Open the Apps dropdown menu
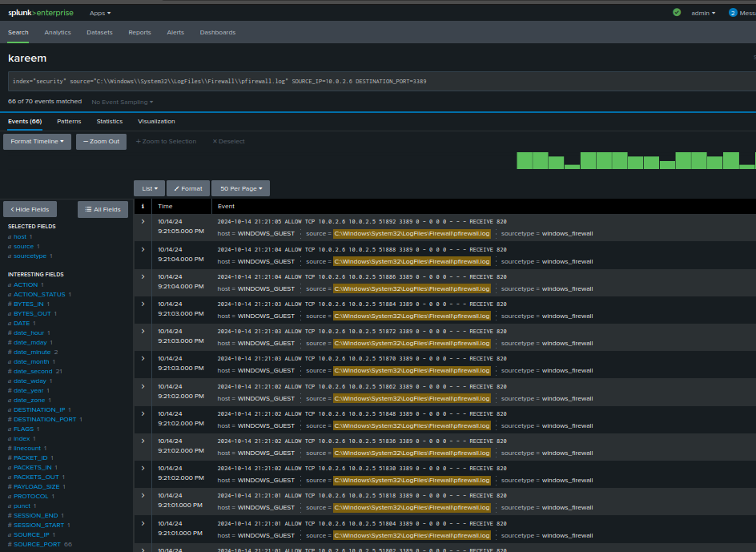756x552 pixels. (x=101, y=13)
